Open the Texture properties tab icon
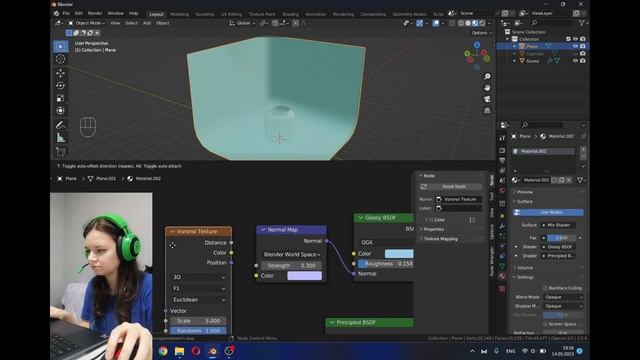Image resolution: width=640 pixels, height=360 pixels. (x=502, y=289)
